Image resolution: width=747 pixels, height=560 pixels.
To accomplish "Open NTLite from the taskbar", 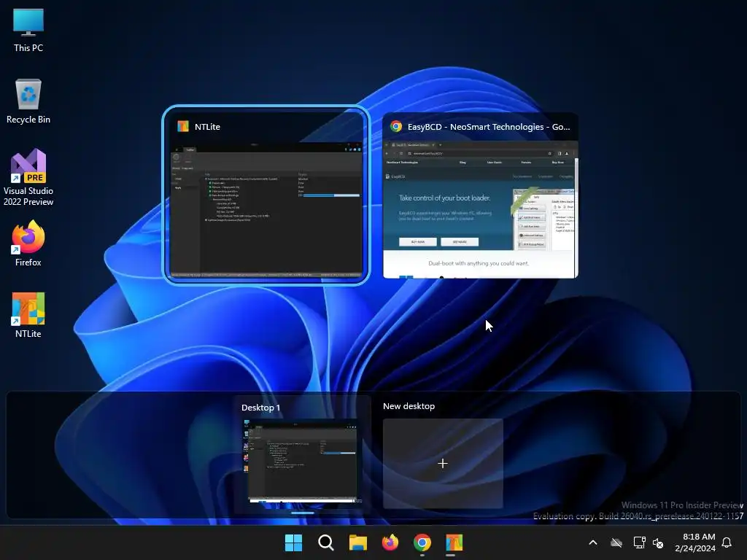I will pyautogui.click(x=454, y=542).
